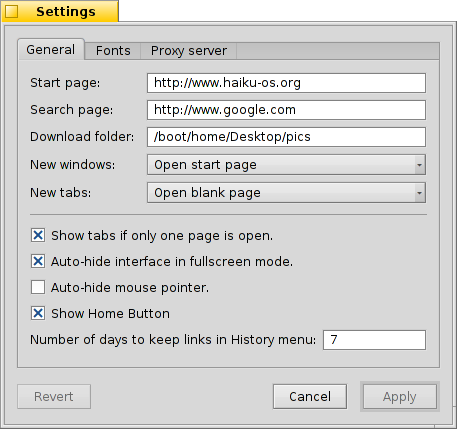Open the Fonts tab

click(113, 51)
